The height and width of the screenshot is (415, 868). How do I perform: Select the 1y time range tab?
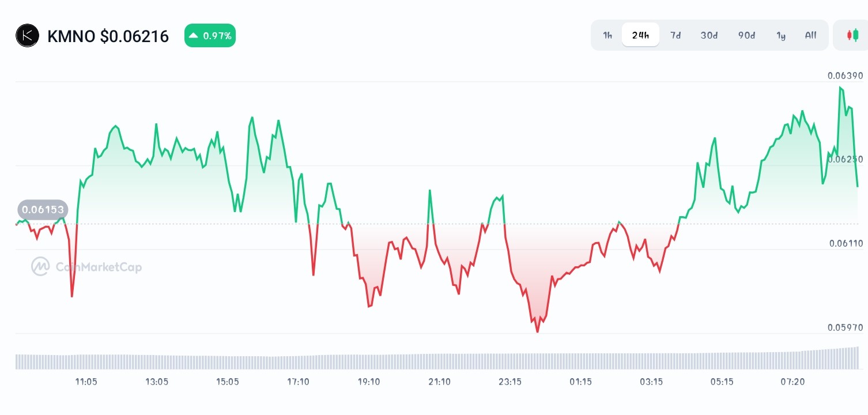781,35
